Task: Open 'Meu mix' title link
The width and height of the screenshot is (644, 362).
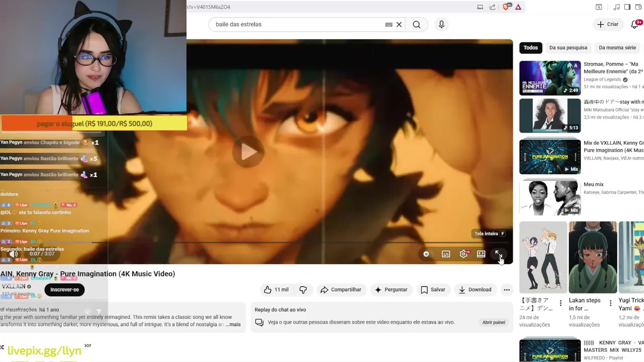Action: click(594, 185)
